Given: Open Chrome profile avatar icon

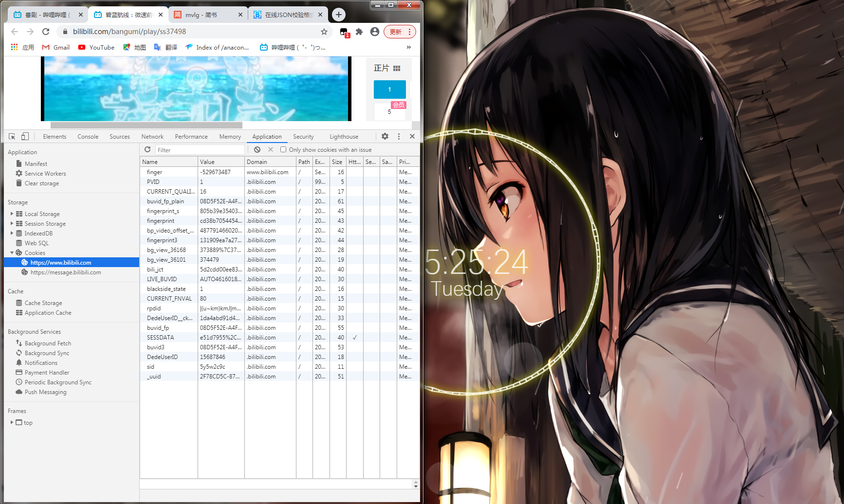Looking at the screenshot, I should point(375,32).
